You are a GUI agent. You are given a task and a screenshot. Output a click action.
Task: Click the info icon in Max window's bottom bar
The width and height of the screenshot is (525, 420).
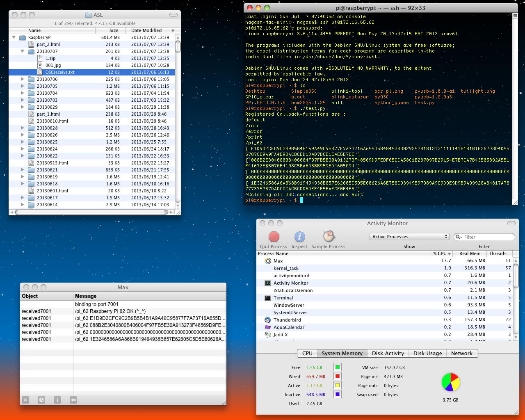57,400
